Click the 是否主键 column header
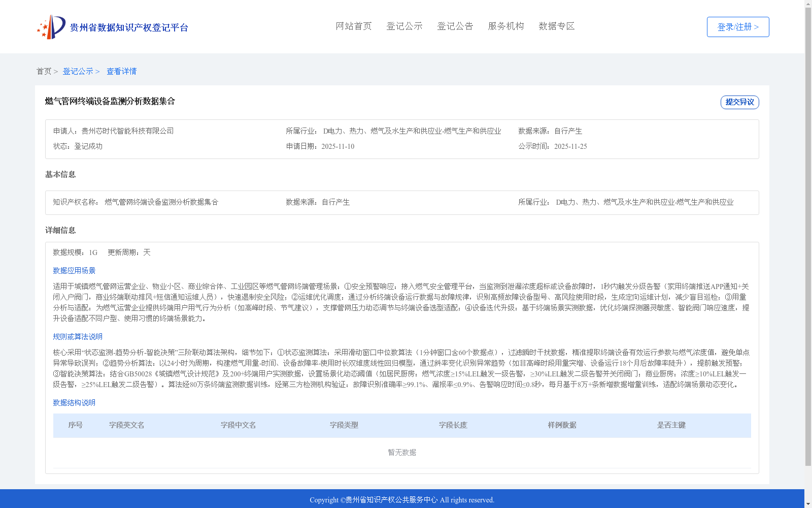The width and height of the screenshot is (812, 508). (x=671, y=425)
